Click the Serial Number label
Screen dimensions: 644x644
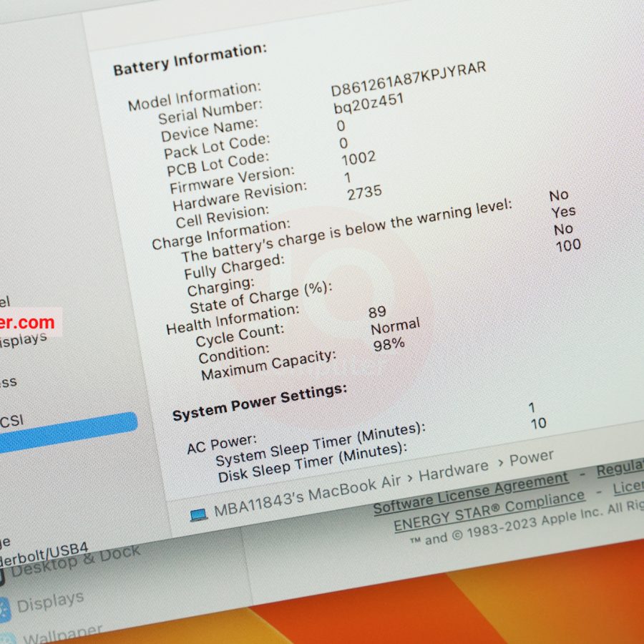point(210,112)
